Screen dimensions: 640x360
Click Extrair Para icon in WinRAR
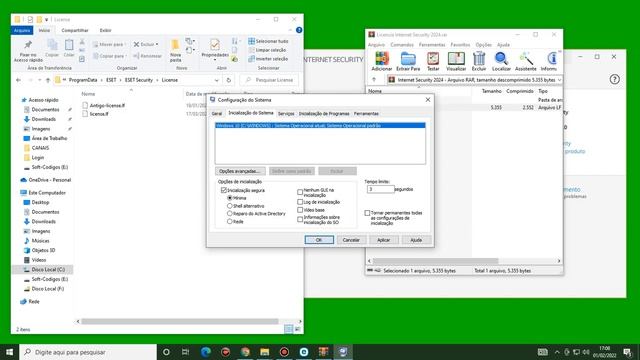click(x=408, y=59)
